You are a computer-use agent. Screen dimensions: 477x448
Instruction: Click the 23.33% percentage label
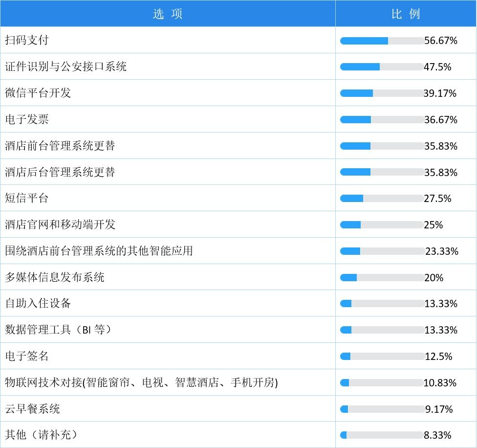point(442,251)
